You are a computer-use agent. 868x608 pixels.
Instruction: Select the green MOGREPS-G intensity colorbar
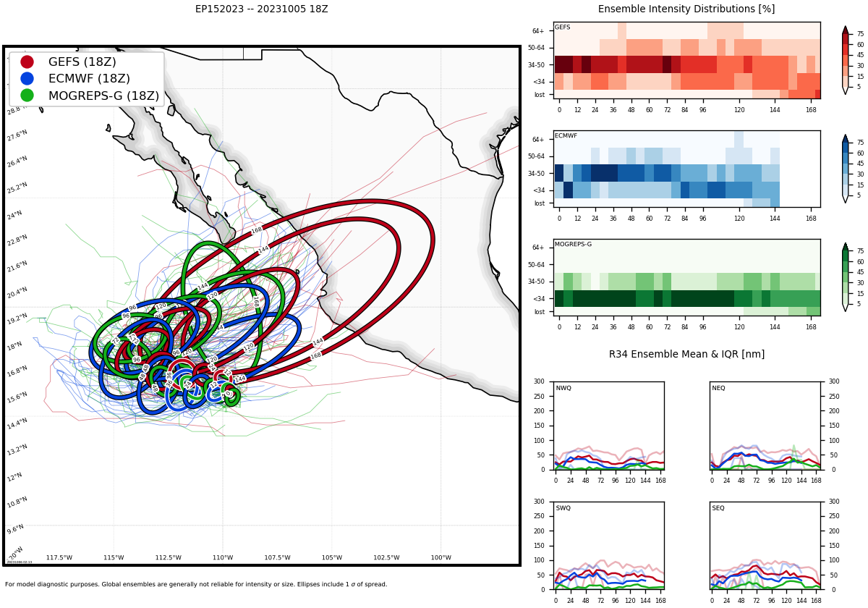pos(846,277)
